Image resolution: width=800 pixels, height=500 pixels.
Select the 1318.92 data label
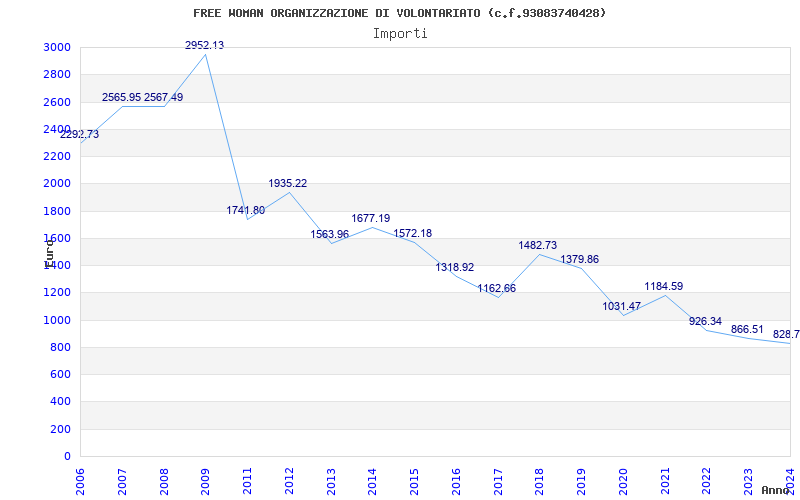point(455,267)
